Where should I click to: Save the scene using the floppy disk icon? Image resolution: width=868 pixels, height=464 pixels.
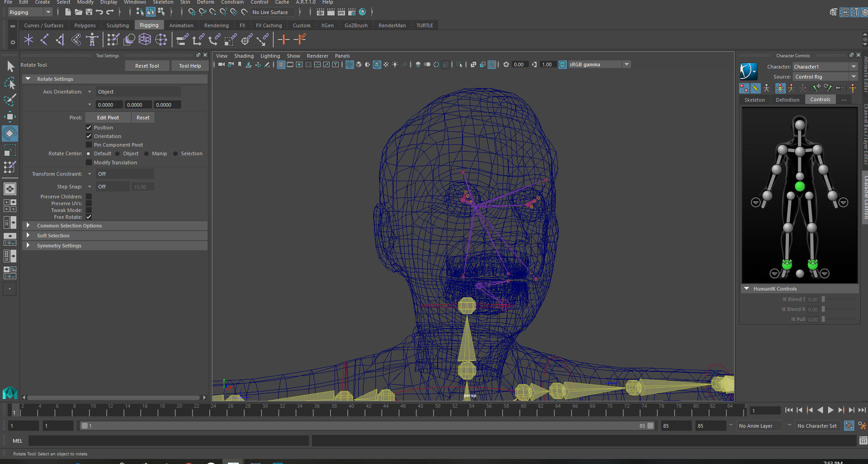pyautogui.click(x=89, y=12)
